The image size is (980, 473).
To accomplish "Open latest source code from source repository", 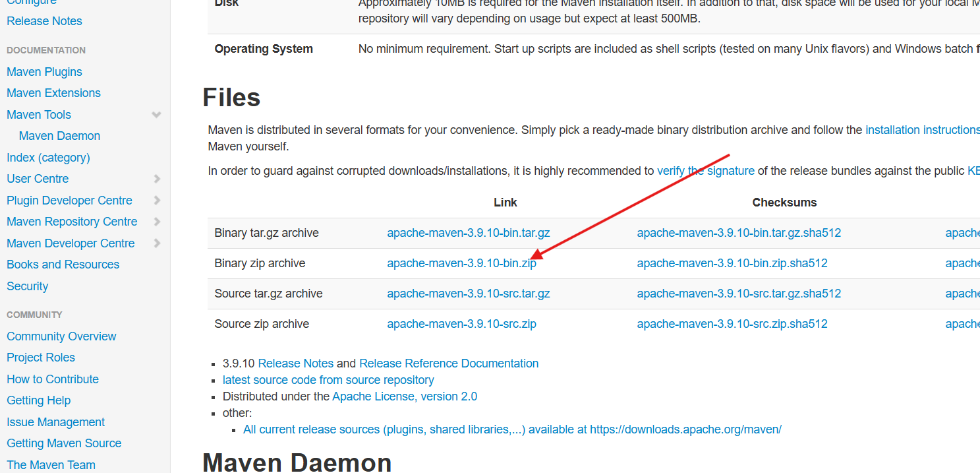I will coord(328,380).
